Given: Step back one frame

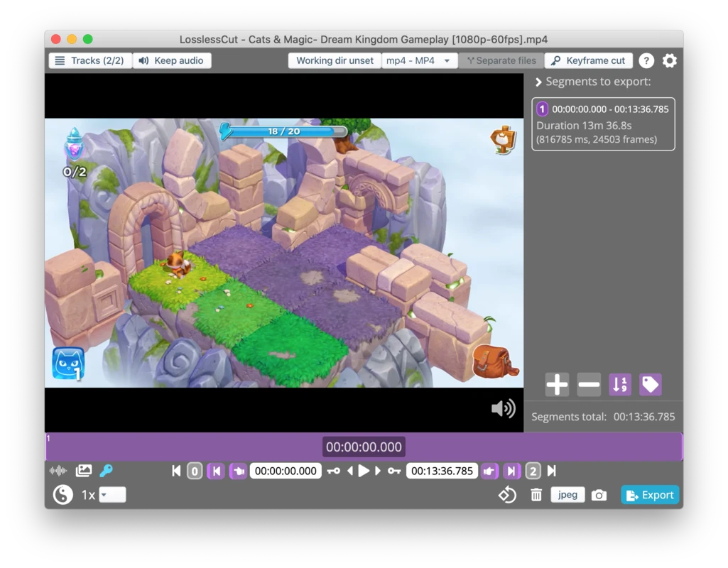Looking at the screenshot, I should pyautogui.click(x=350, y=471).
